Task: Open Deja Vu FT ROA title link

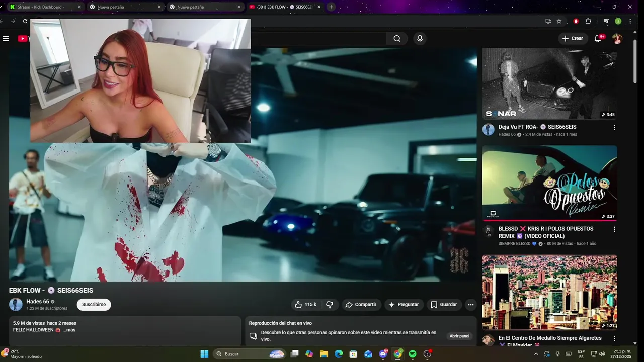Action: [x=537, y=127]
